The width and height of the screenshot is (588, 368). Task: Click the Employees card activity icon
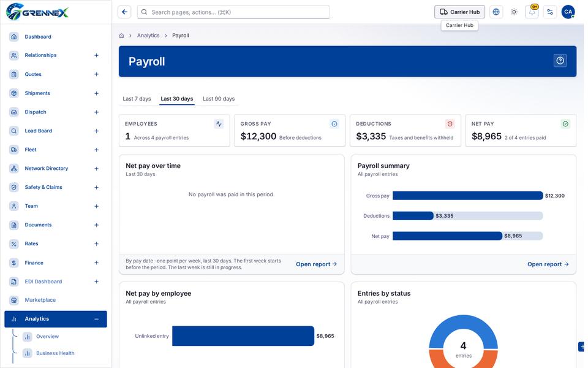219,124
